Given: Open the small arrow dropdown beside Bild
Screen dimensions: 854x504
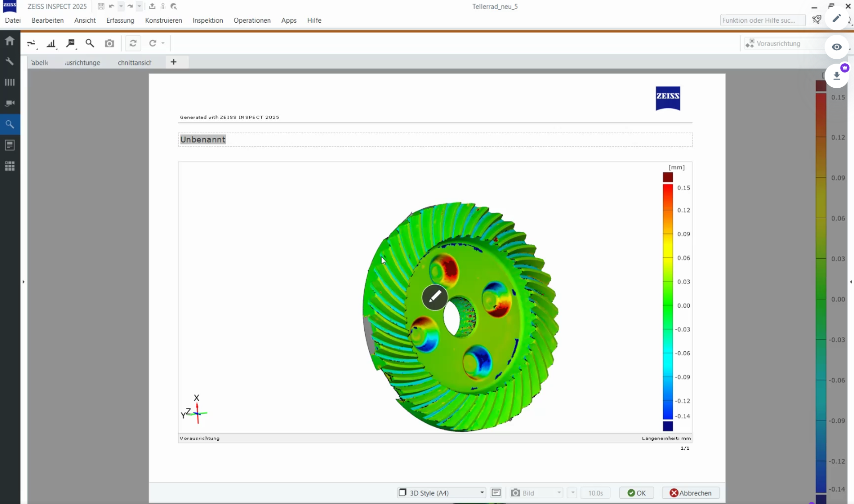Looking at the screenshot, I should click(x=573, y=493).
